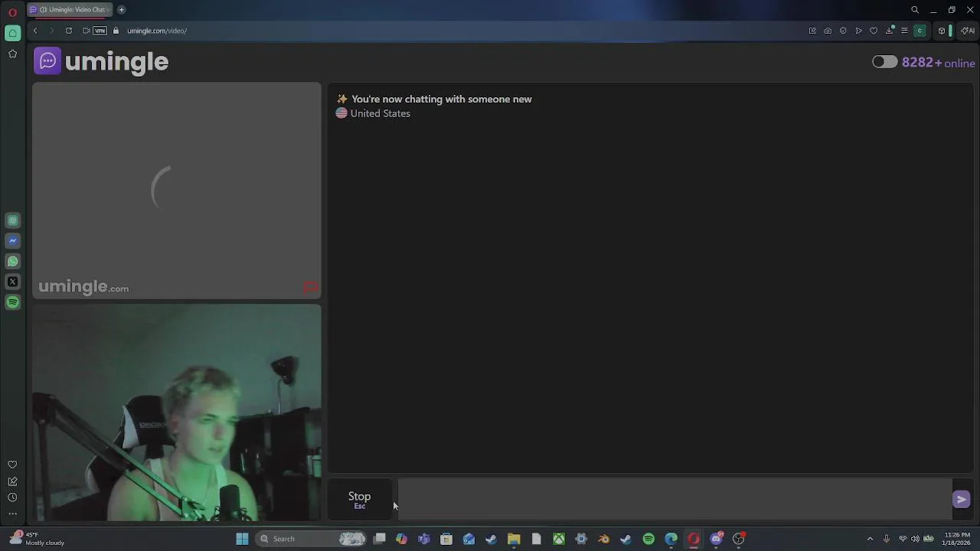Send the message with purple arrow button
The width and height of the screenshot is (980, 551).
click(962, 499)
